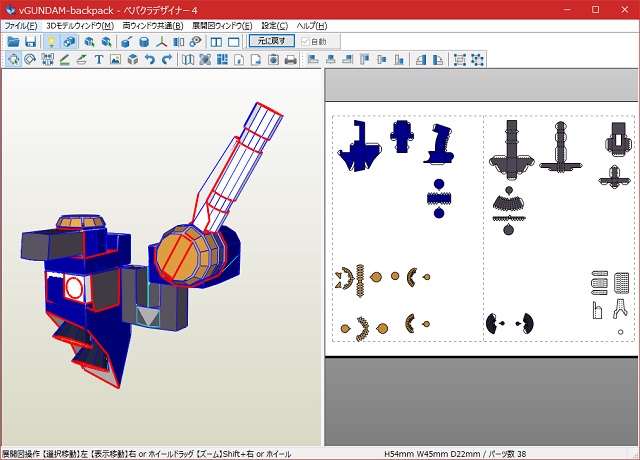Click the 3D cube icon in second toolbar
This screenshot has height=460, width=640.
pos(133,60)
